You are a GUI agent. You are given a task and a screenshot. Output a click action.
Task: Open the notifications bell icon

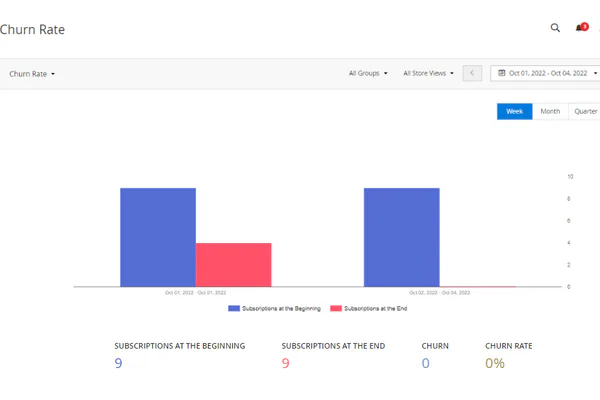click(582, 27)
